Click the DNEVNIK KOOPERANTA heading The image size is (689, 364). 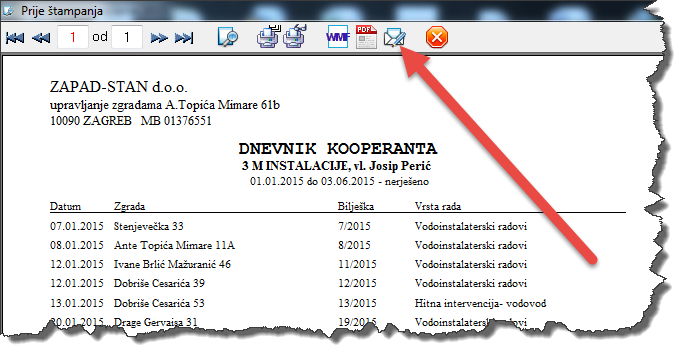tap(337, 149)
